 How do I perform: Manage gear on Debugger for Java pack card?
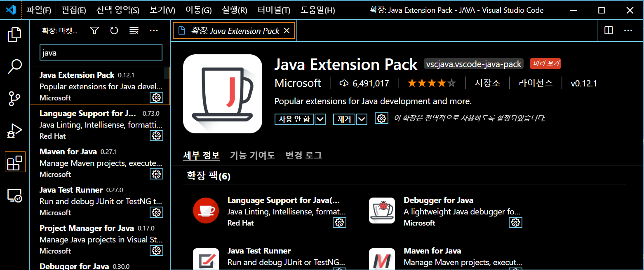(516, 223)
